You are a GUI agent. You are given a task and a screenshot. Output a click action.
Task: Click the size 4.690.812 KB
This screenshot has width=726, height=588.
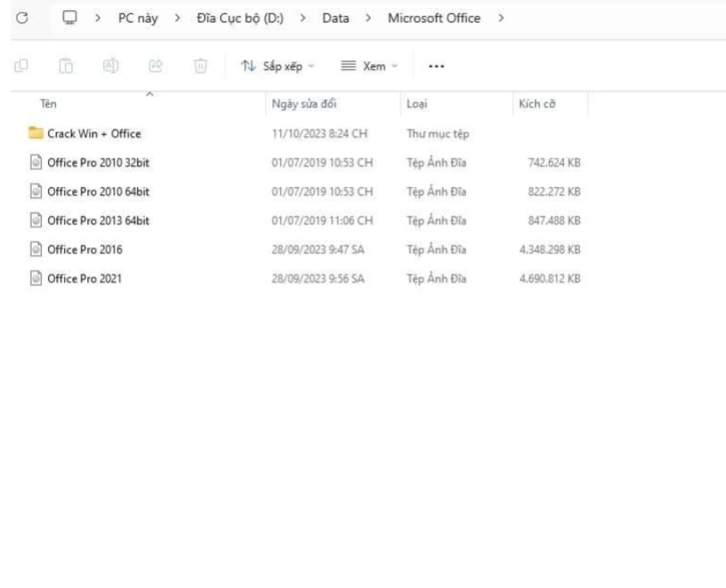pyautogui.click(x=550, y=278)
